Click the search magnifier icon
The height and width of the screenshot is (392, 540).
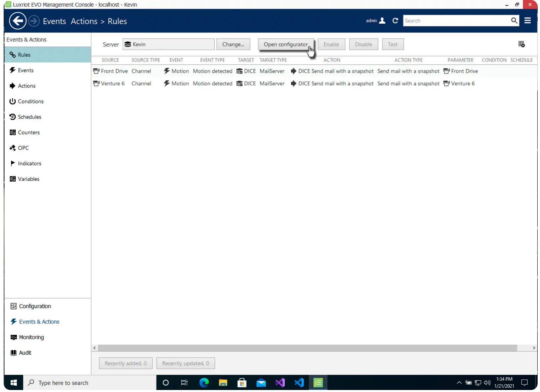pos(514,21)
